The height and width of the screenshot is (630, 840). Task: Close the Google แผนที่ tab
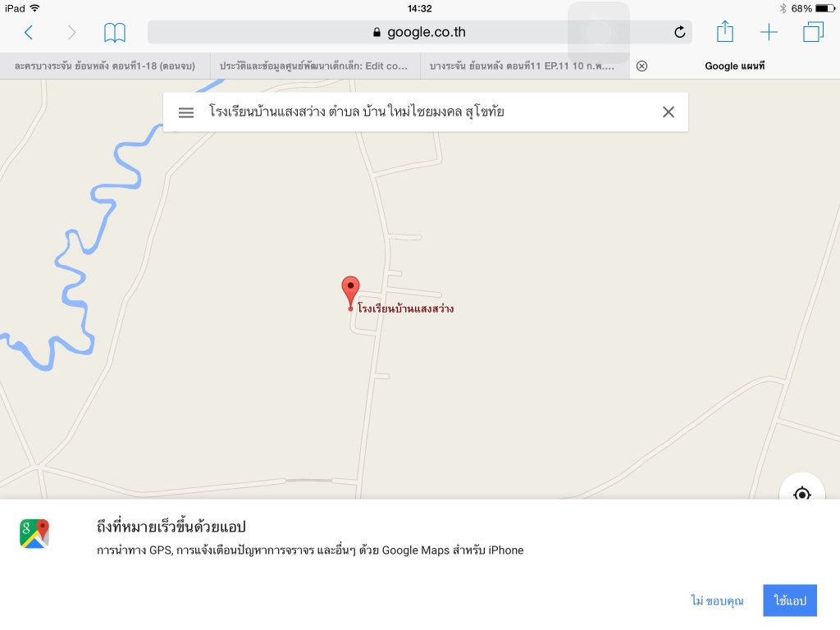click(641, 66)
